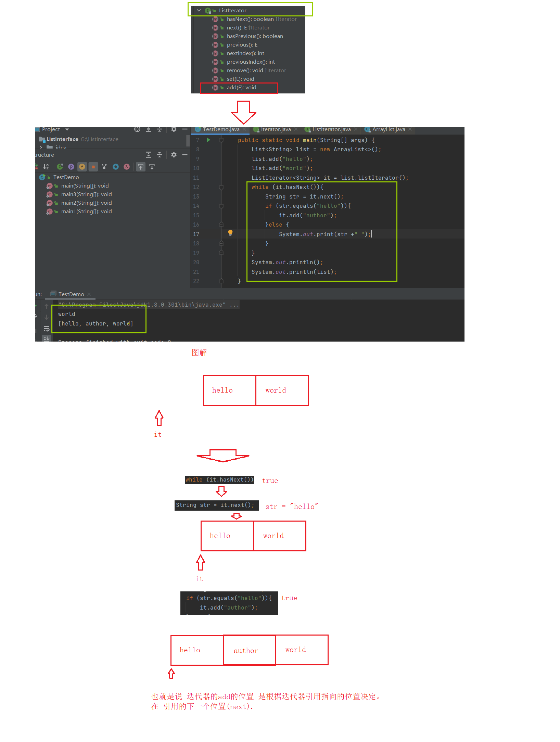Collapse else block fold marker at line 16
The height and width of the screenshot is (742, 560).
221,225
